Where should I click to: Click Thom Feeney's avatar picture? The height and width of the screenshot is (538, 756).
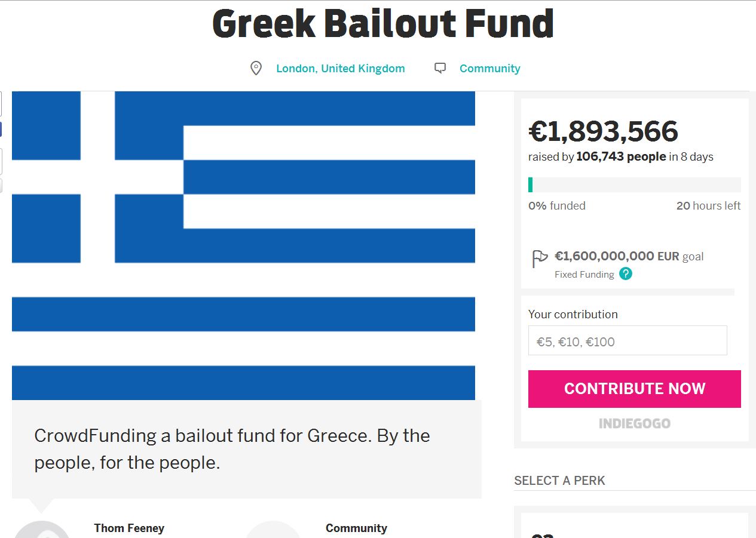42,530
